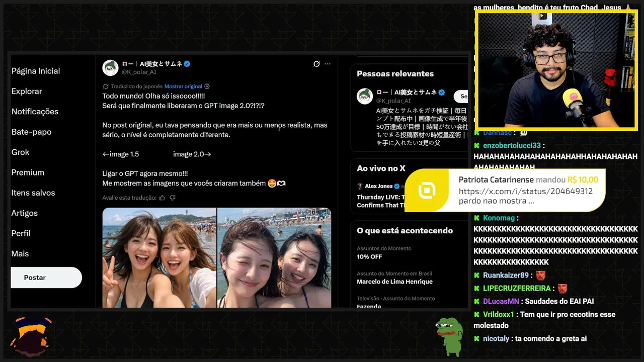Open Premium in the sidebar
The image size is (644, 362).
[28, 172]
